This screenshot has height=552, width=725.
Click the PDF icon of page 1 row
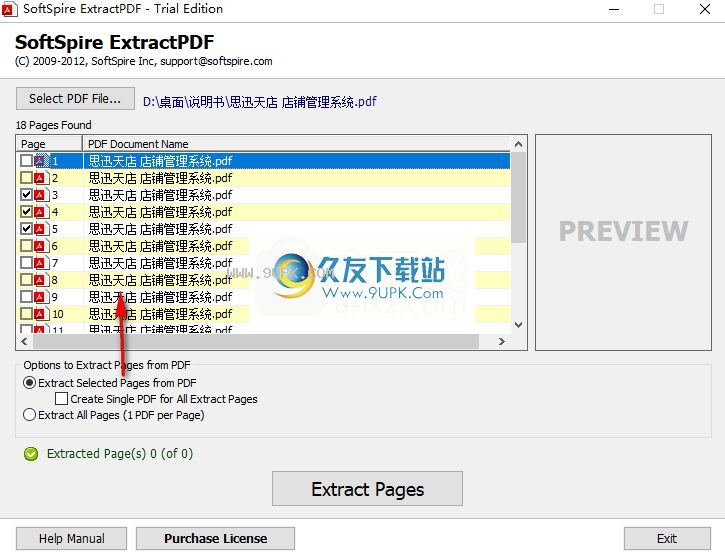(x=41, y=161)
